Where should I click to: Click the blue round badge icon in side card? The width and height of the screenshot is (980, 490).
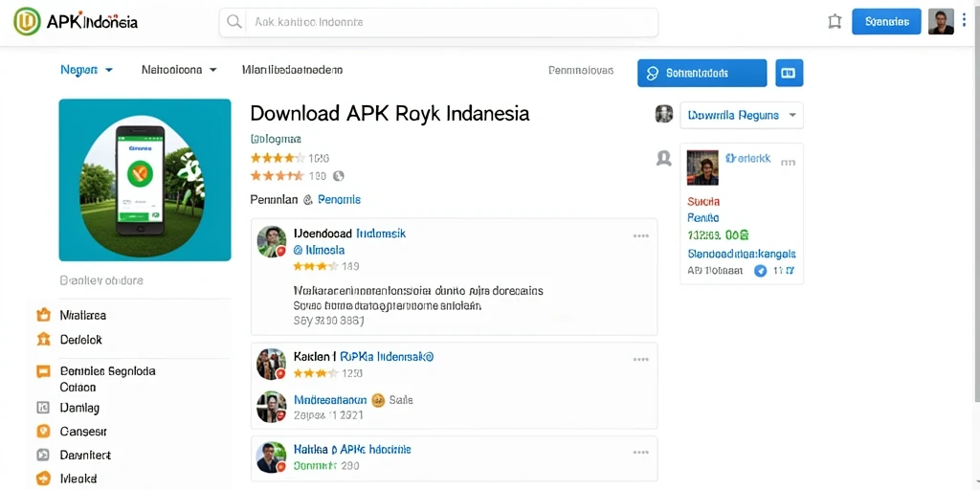click(760, 271)
